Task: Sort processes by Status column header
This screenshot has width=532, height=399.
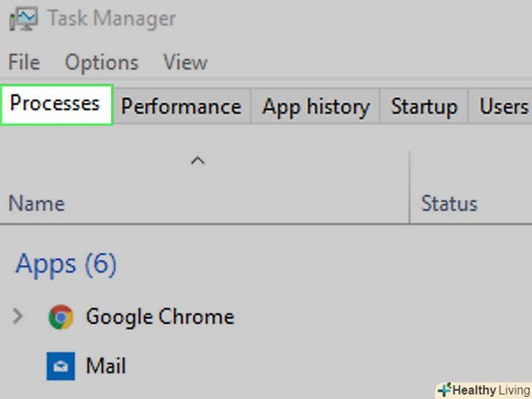Action: (x=449, y=203)
